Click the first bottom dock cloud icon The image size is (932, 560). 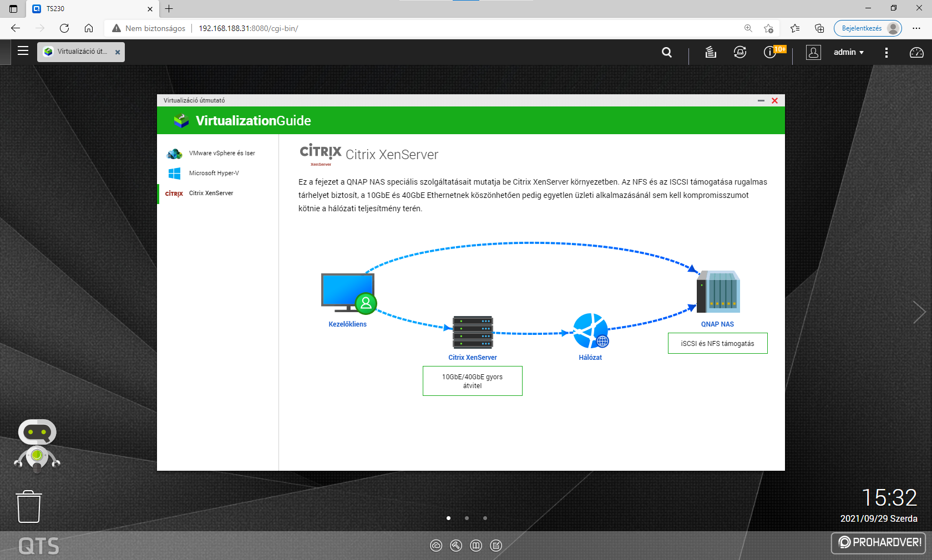[436, 546]
